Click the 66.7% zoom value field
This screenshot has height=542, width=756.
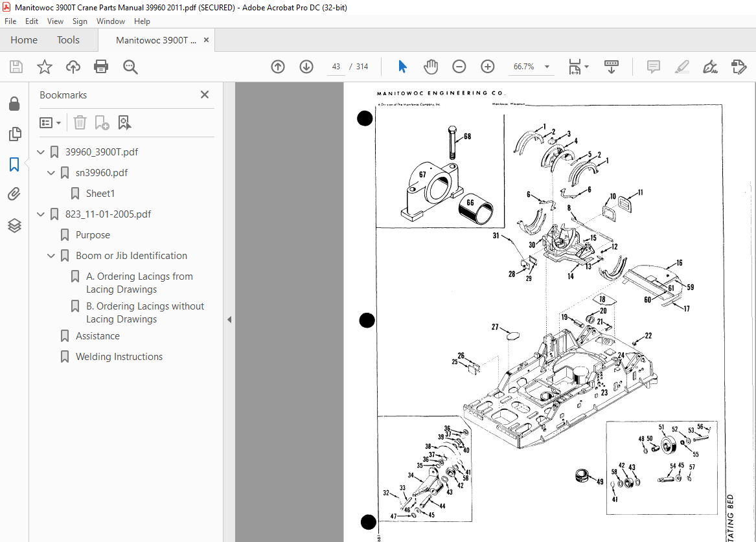pos(523,67)
